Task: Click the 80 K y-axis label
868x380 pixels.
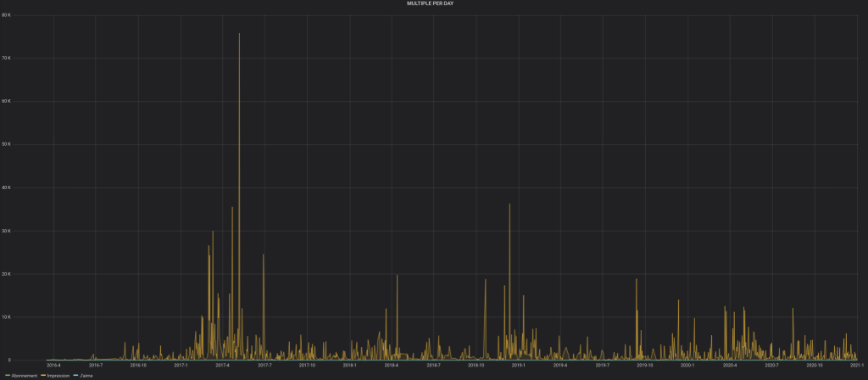Action: [x=6, y=15]
